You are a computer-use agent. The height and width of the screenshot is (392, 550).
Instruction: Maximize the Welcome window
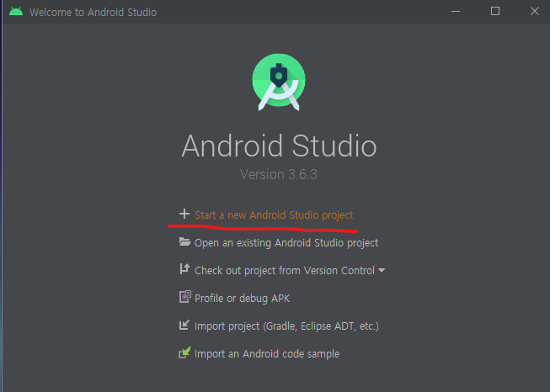tap(495, 12)
